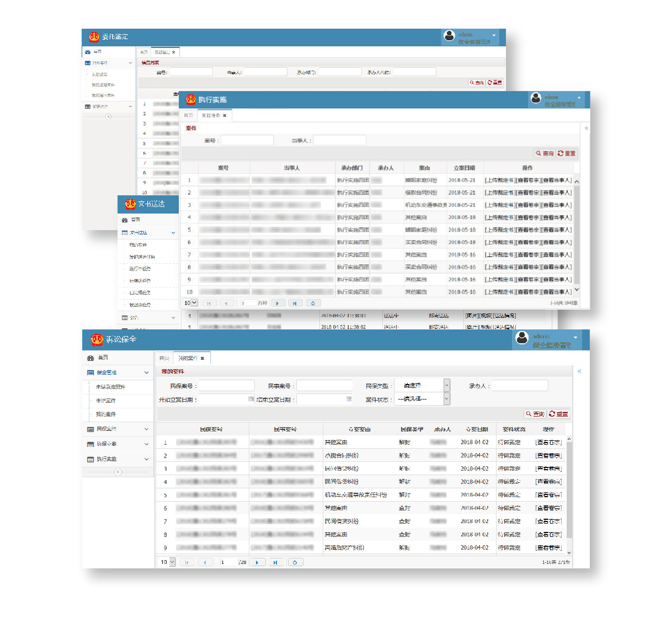Close the 发起任务 tab in 执行实施

coord(225,116)
